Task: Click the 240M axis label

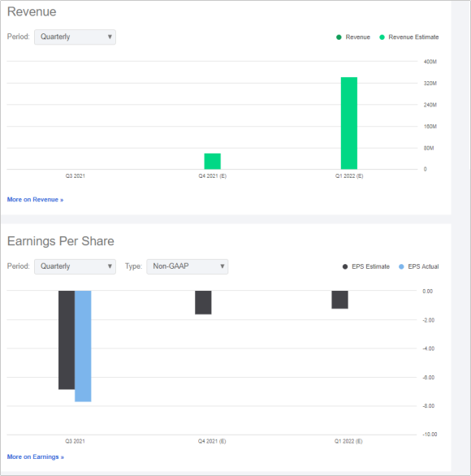Action: click(x=430, y=105)
